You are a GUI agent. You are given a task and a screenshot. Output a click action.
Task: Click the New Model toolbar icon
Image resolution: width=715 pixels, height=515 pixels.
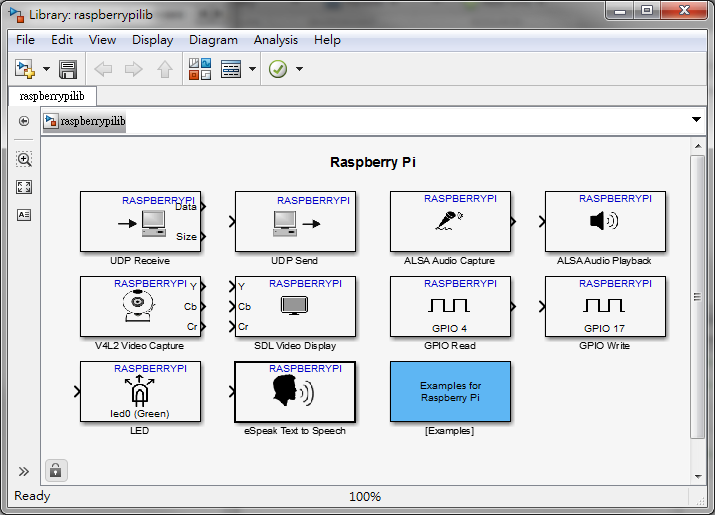(x=25, y=69)
